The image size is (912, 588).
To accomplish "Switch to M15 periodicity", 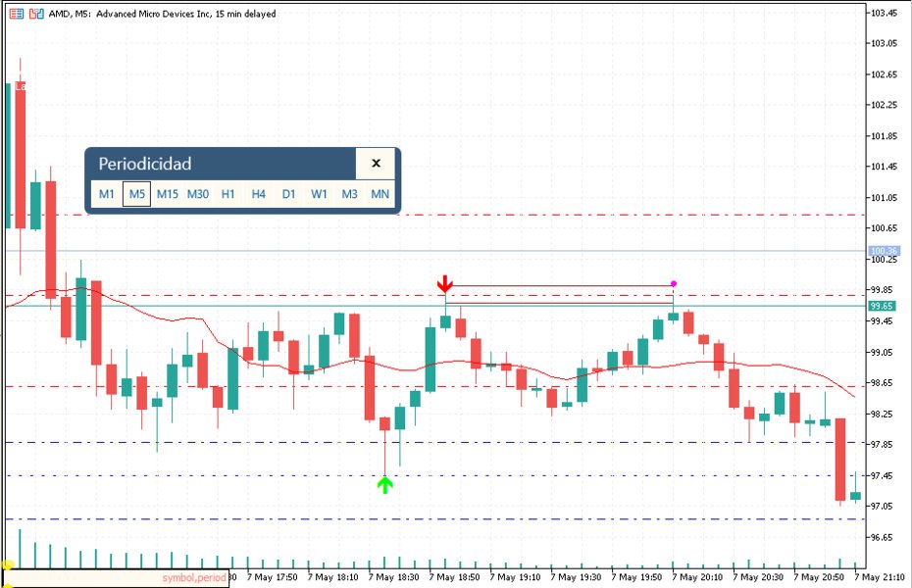I will click(168, 194).
